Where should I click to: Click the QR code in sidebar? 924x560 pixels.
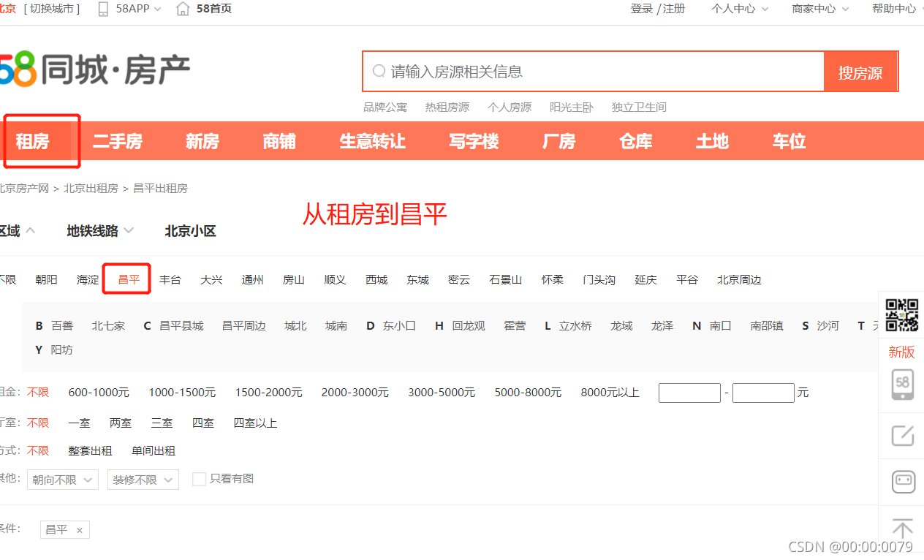(x=901, y=315)
